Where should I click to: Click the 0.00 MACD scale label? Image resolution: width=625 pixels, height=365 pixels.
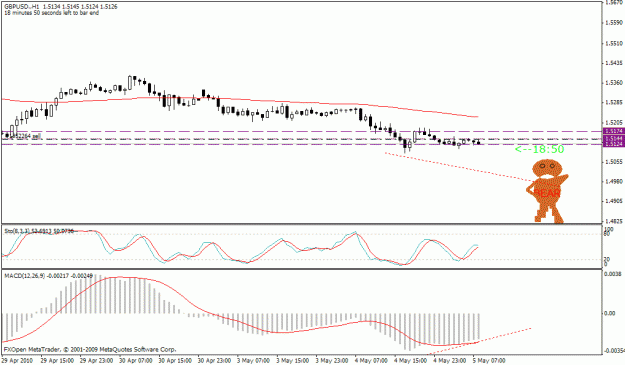(x=610, y=313)
